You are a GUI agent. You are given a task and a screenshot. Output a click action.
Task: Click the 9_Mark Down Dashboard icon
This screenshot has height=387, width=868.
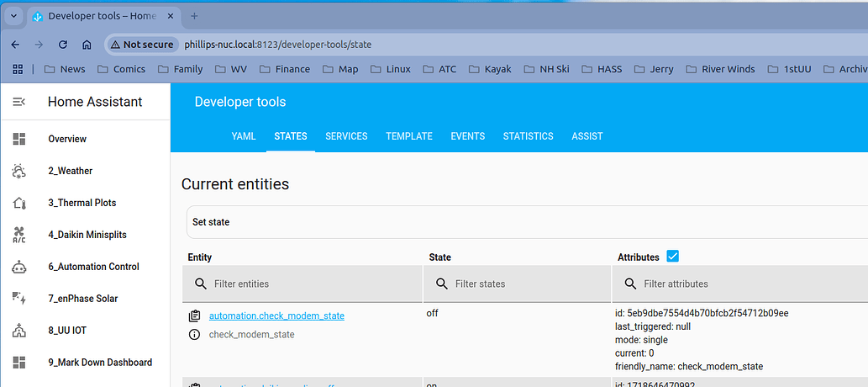click(x=18, y=363)
